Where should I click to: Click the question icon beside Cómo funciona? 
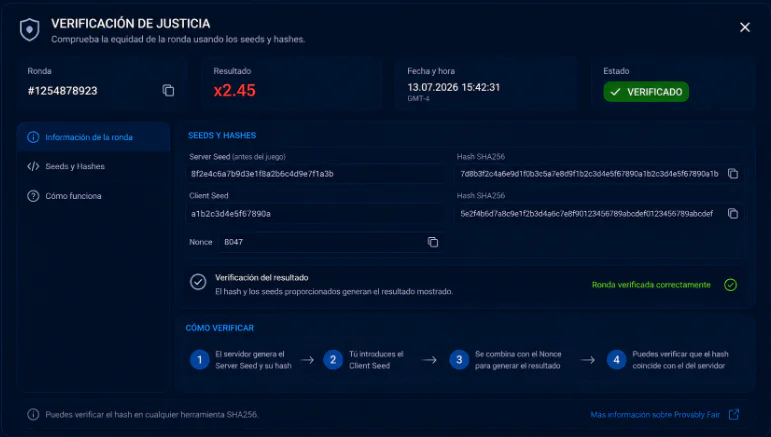(33, 196)
